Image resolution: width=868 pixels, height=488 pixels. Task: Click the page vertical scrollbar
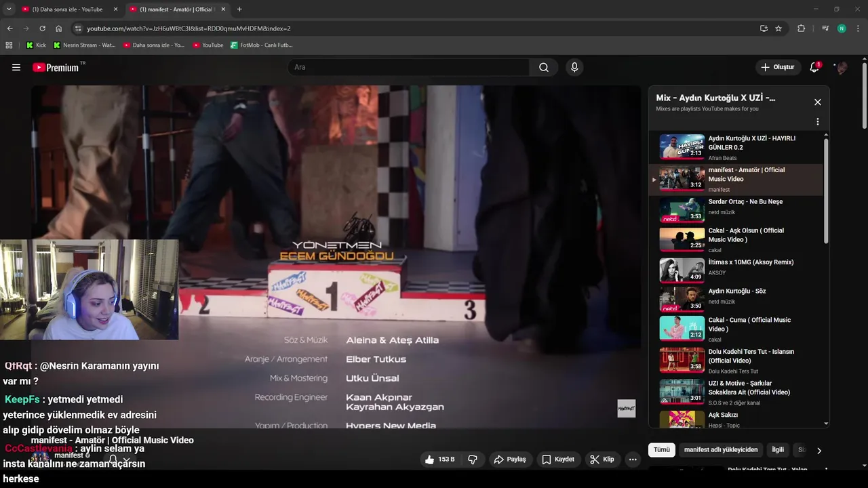[x=864, y=95]
